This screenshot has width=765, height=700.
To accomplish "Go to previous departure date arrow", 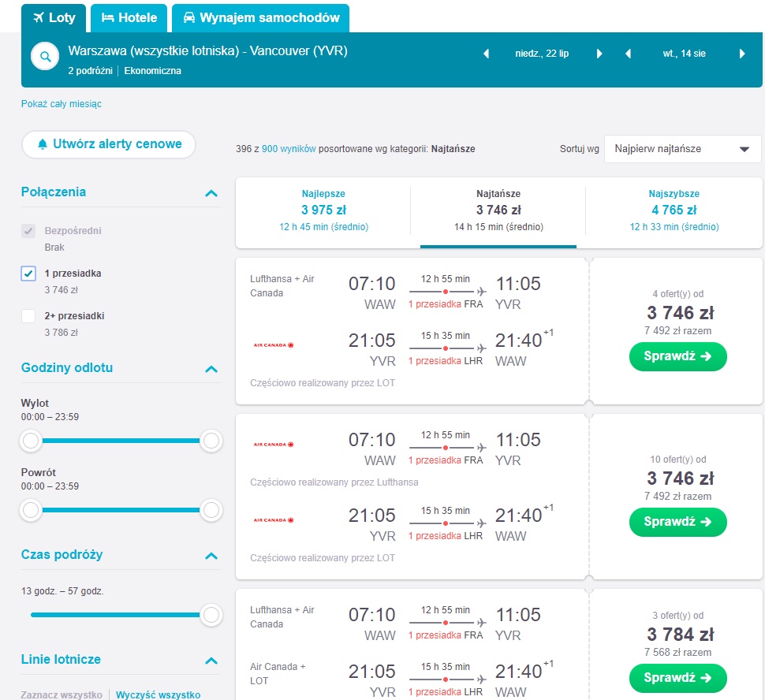I will click(486, 54).
